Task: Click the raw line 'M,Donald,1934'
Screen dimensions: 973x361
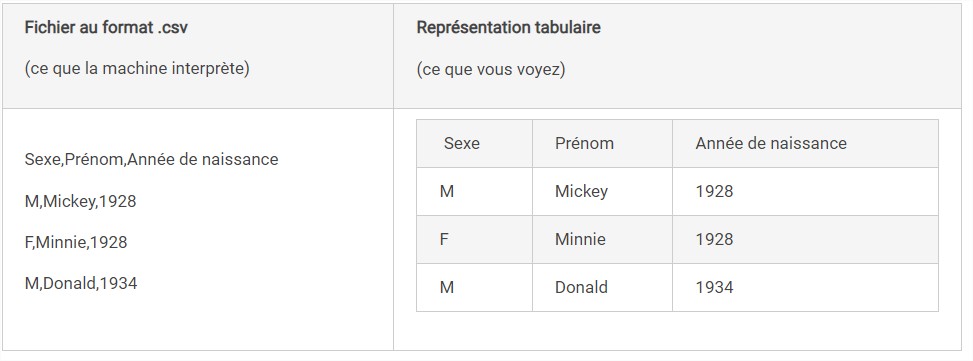Action: tap(81, 283)
